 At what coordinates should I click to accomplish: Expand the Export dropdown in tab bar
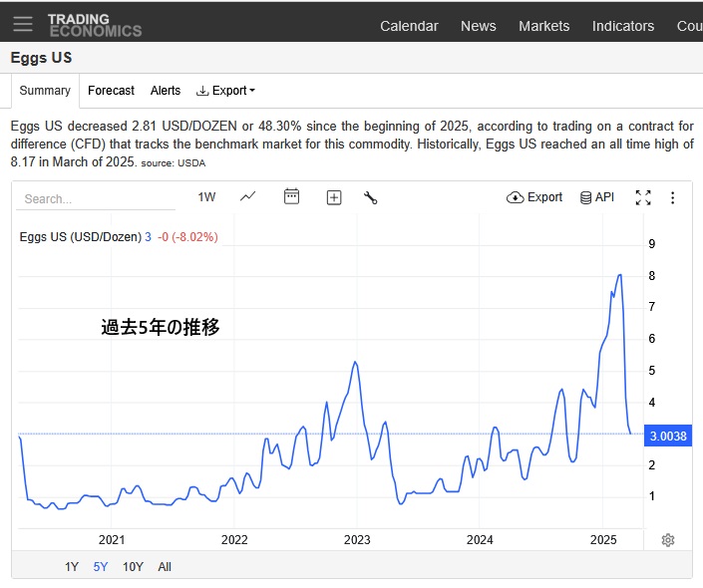click(x=226, y=91)
